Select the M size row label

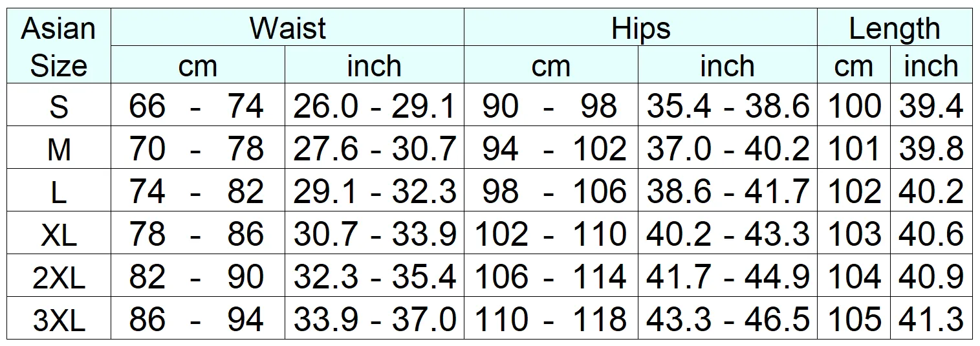coord(59,148)
